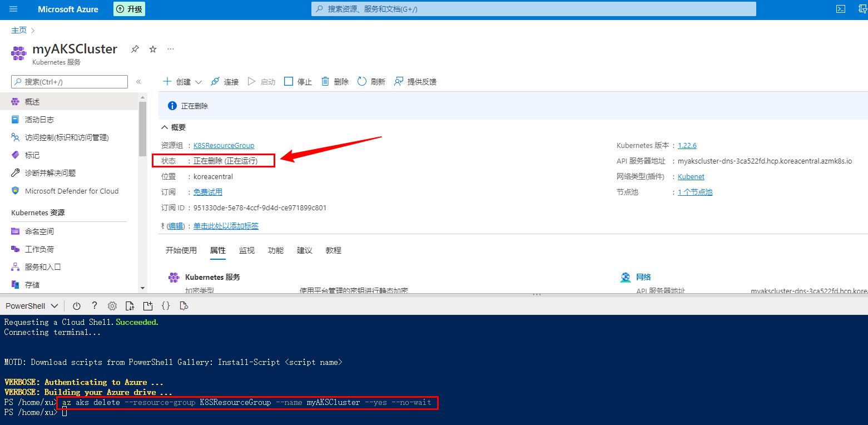Click the Microsoft Azure portal title
This screenshot has width=868, height=425.
pos(68,9)
